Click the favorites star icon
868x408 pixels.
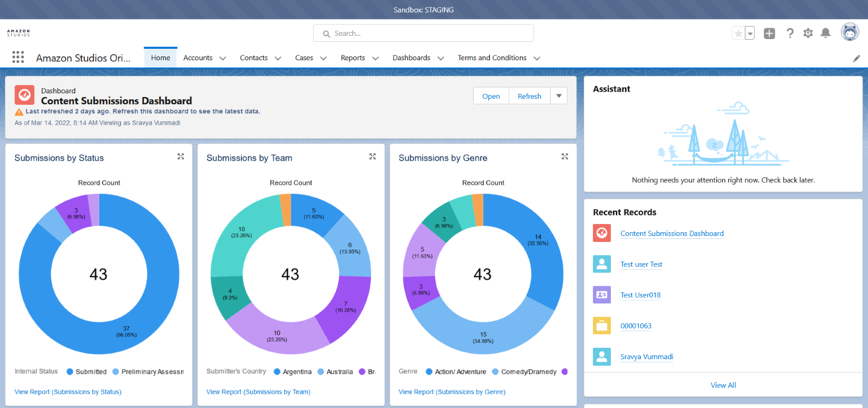tap(738, 33)
